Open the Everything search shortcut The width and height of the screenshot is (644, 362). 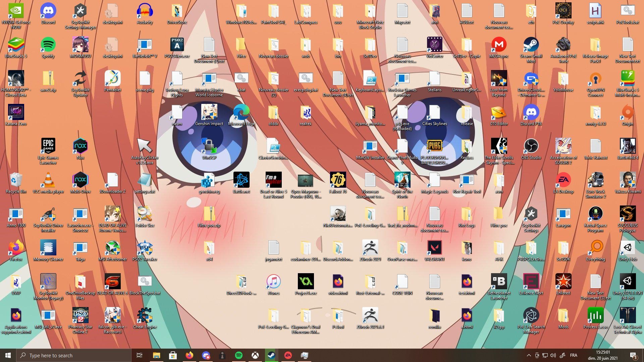pyautogui.click(x=596, y=251)
